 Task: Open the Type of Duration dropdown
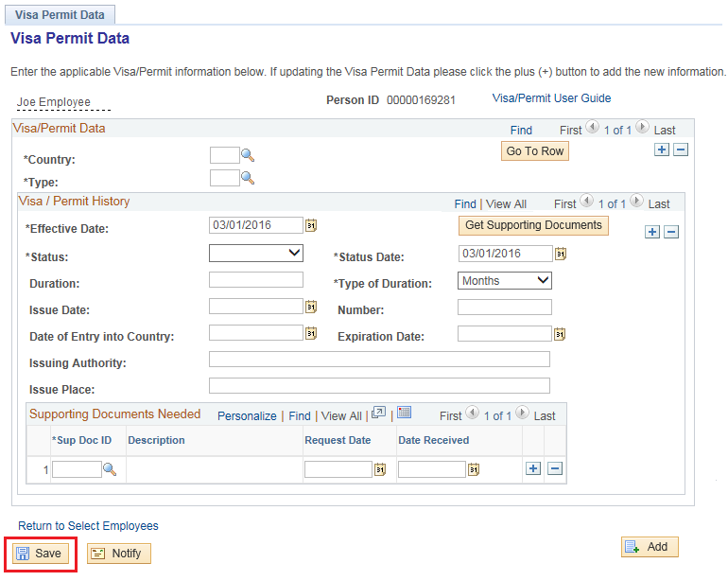(x=505, y=280)
